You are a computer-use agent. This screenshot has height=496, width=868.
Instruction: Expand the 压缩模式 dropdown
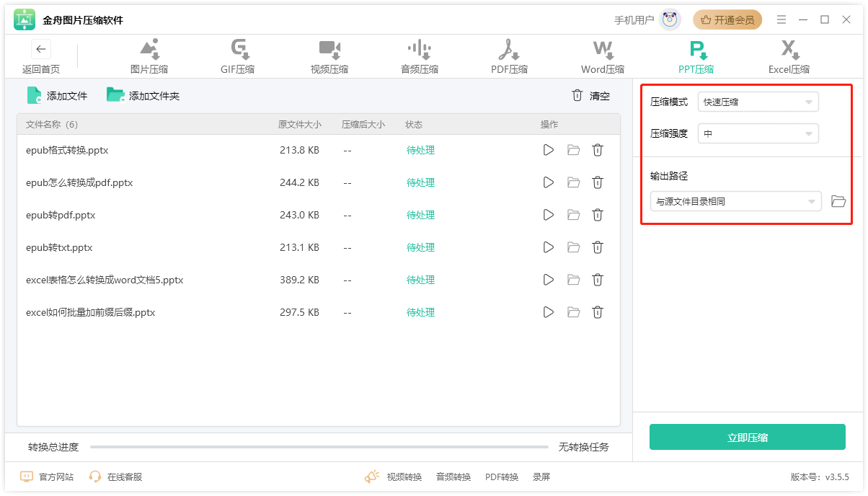[x=758, y=102]
